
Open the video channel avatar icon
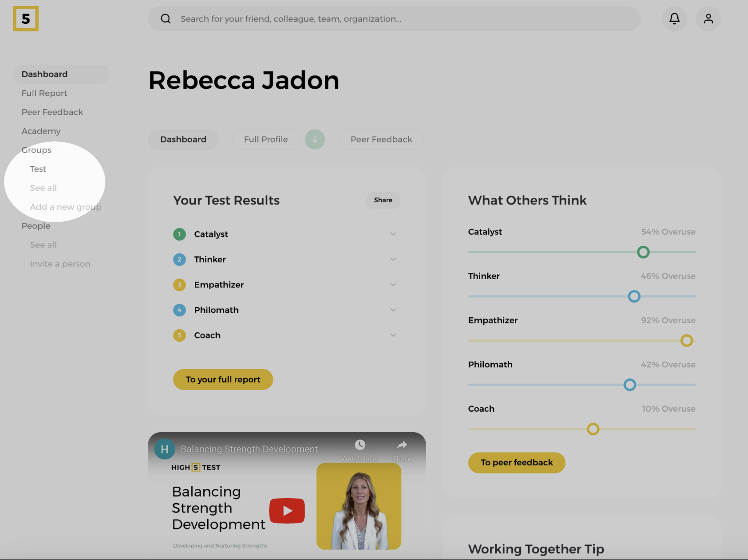click(165, 449)
